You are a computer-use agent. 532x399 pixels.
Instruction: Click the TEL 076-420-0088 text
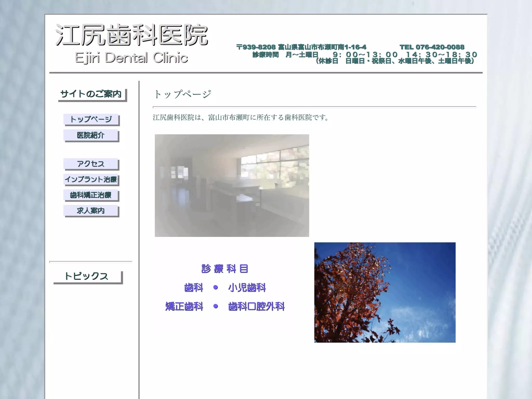tap(432, 47)
